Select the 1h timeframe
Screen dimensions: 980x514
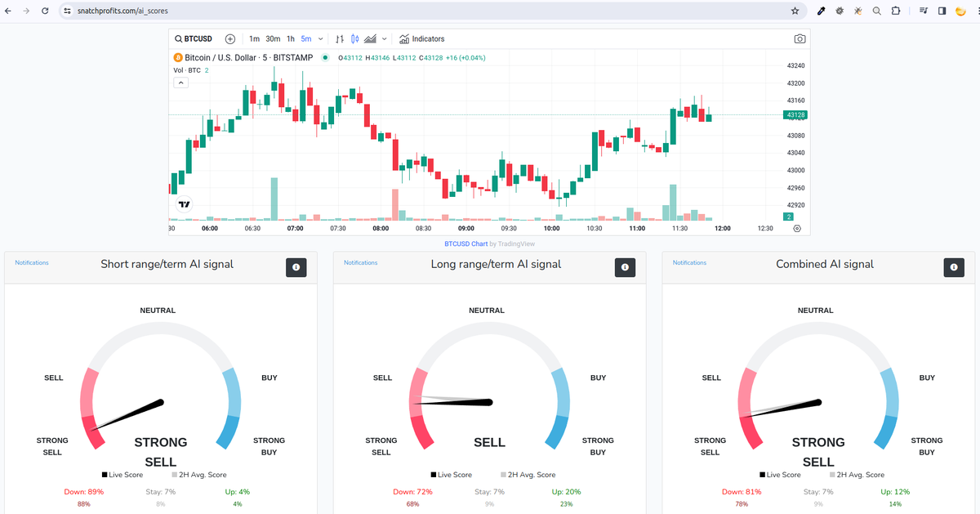coord(291,38)
